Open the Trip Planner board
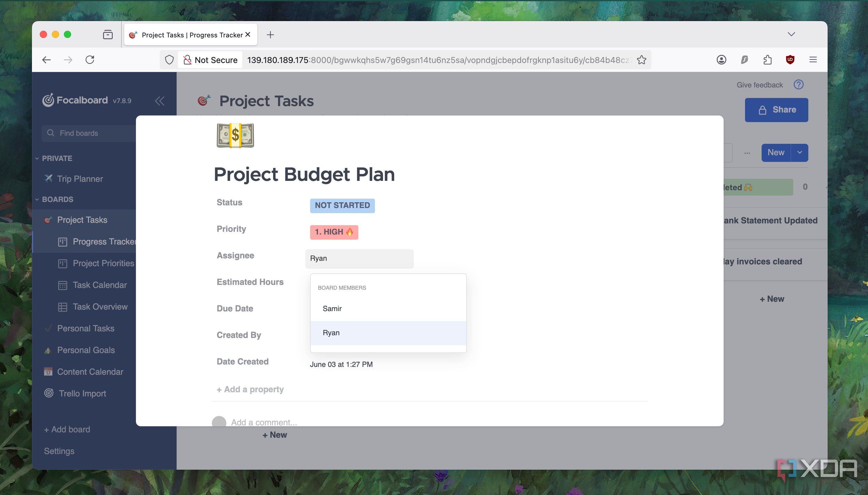This screenshot has width=868, height=495. [80, 179]
